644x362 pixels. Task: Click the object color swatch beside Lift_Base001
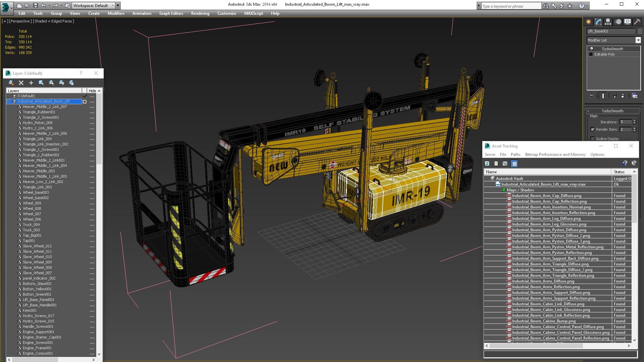click(x=640, y=31)
